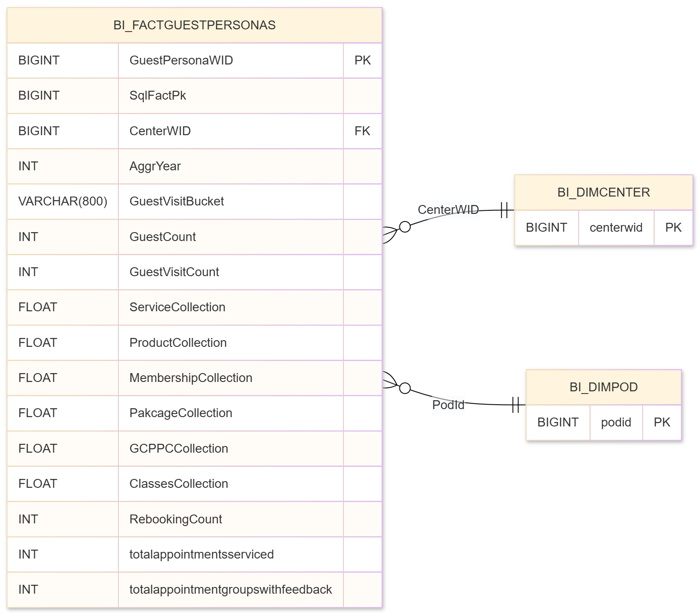Select the BI_DIMPOD entity title

[x=603, y=387]
